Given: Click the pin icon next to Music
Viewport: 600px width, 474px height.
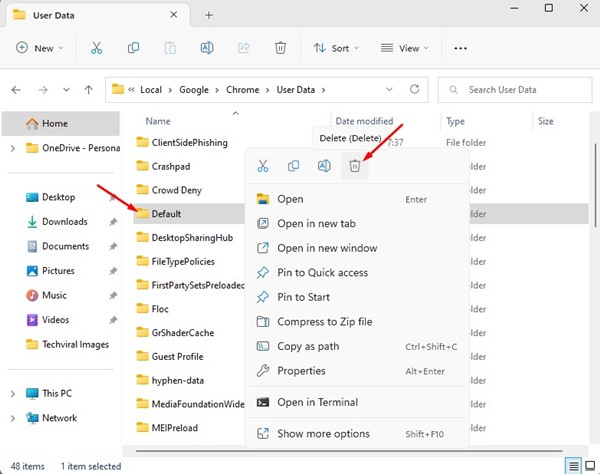Looking at the screenshot, I should point(113,295).
